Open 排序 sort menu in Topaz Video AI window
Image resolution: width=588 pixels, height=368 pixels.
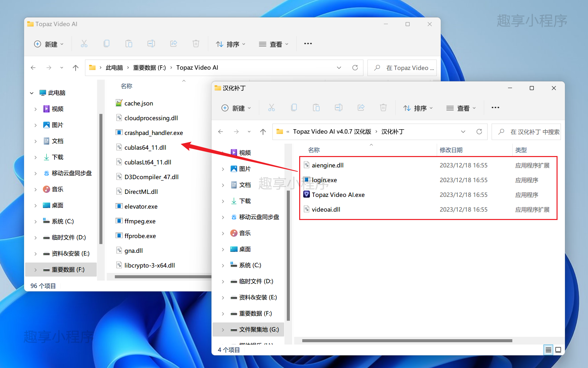coord(231,44)
